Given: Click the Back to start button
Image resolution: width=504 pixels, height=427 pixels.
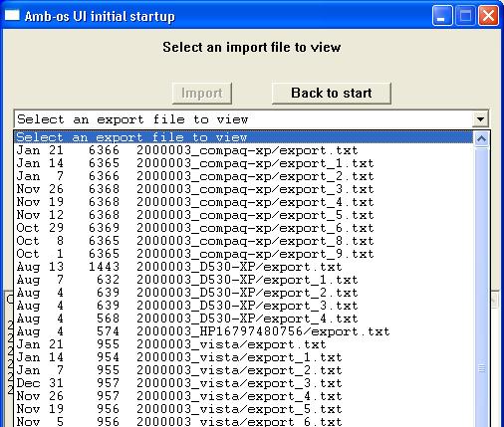Looking at the screenshot, I should [x=332, y=94].
